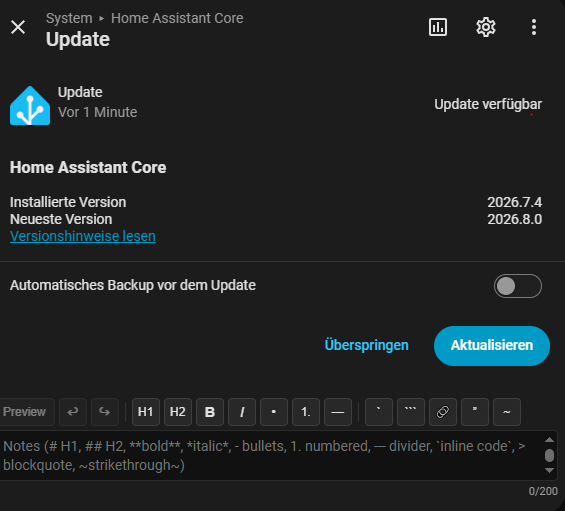Click the Home Assistant logo icon
The width and height of the screenshot is (565, 511).
pyautogui.click(x=30, y=106)
